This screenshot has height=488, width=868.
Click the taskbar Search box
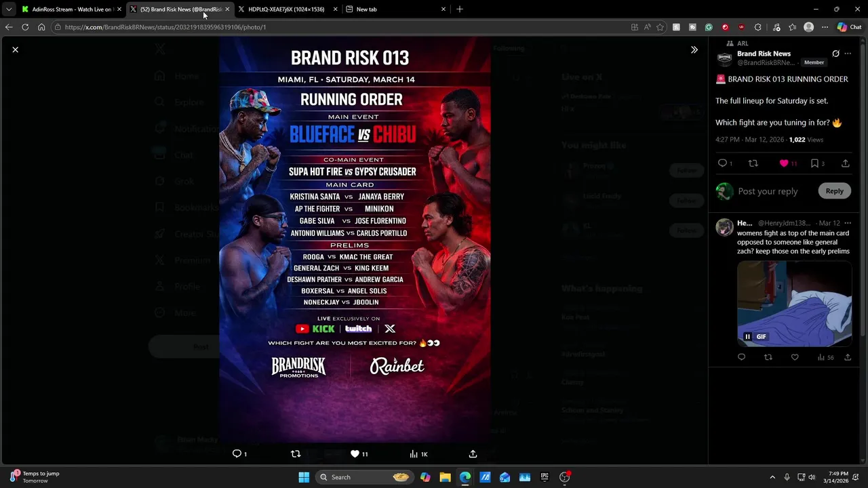coord(365,477)
